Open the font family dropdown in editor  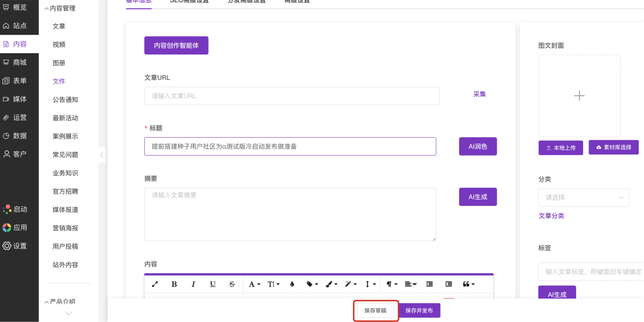(254, 284)
